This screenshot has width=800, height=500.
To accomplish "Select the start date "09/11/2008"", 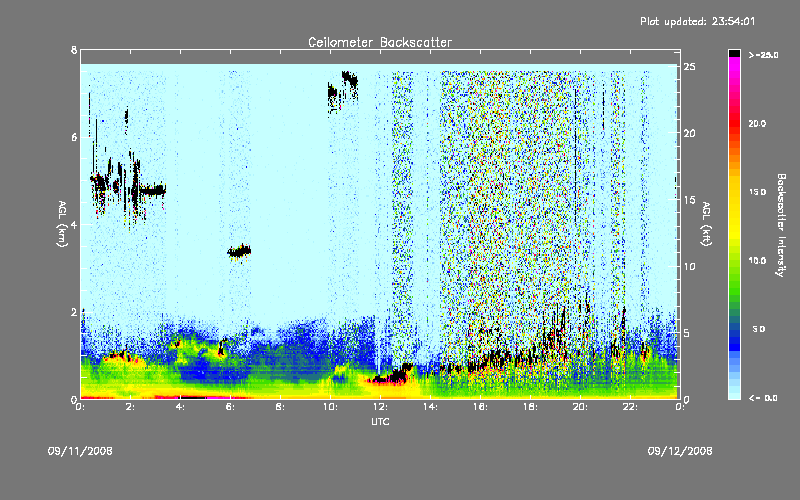I will pos(80,451).
